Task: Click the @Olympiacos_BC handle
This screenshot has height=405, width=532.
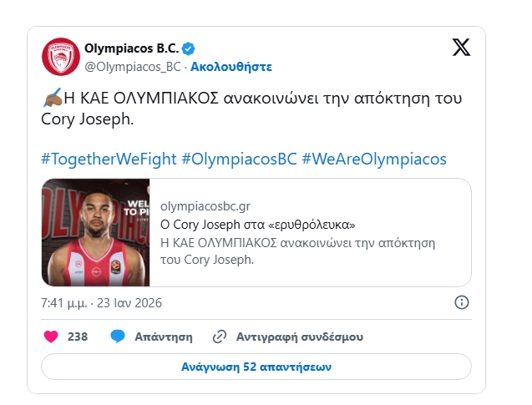Action: (x=134, y=66)
